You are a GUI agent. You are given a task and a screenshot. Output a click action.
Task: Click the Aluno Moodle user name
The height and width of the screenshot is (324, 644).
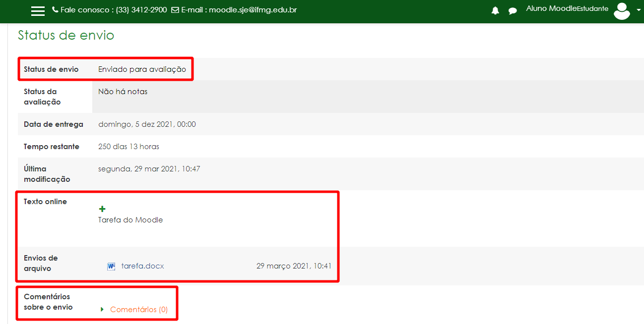tap(551, 8)
